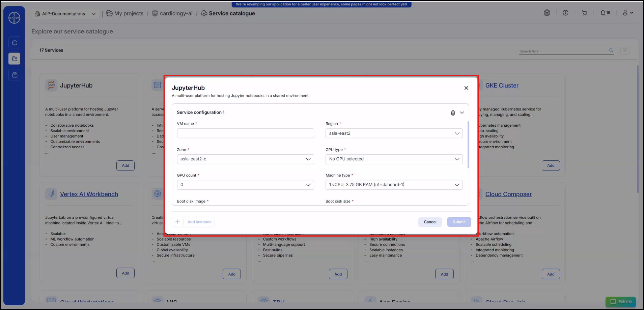Click the plus icon next to Add instance
Screen dimensions: 644x310
[177, 222]
